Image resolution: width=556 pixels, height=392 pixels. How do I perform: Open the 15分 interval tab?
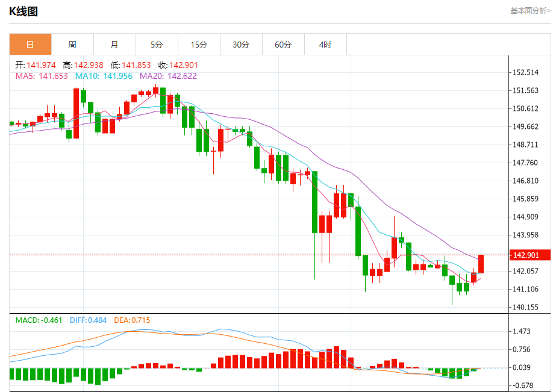pyautogui.click(x=199, y=45)
